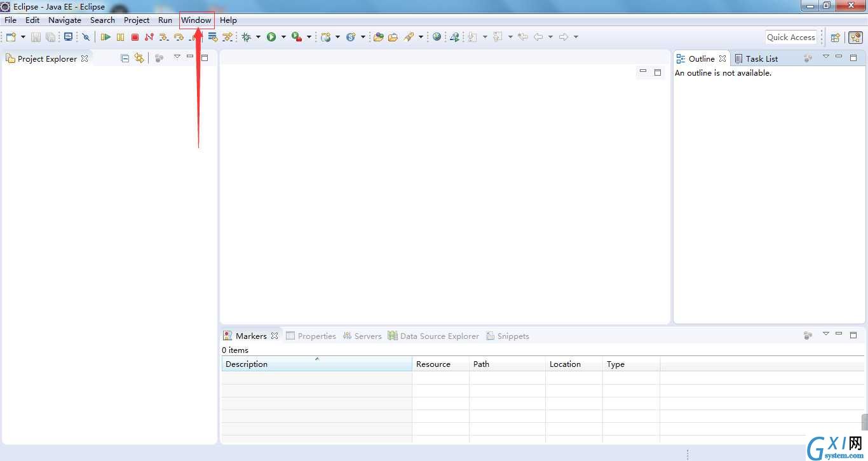Open the Web Browser globe icon

pos(437,37)
